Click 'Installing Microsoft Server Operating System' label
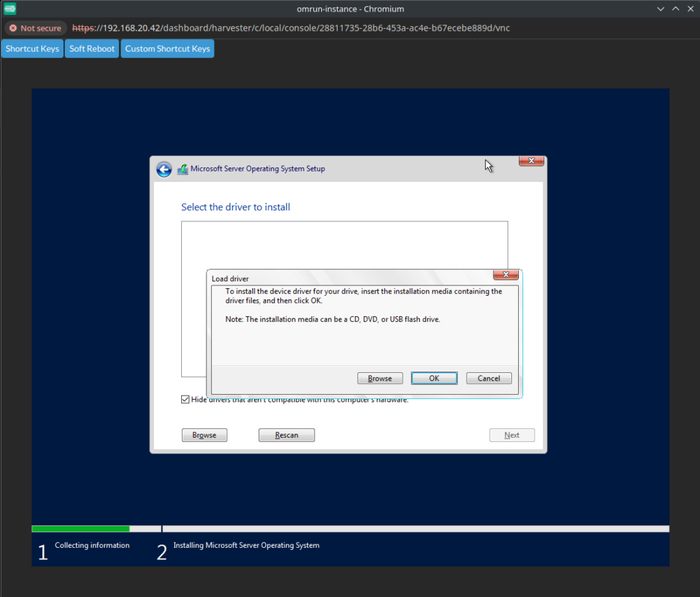The width and height of the screenshot is (700, 597). [246, 545]
